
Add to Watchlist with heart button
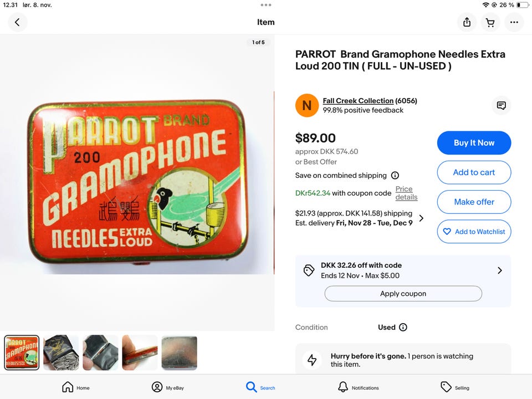click(x=474, y=232)
